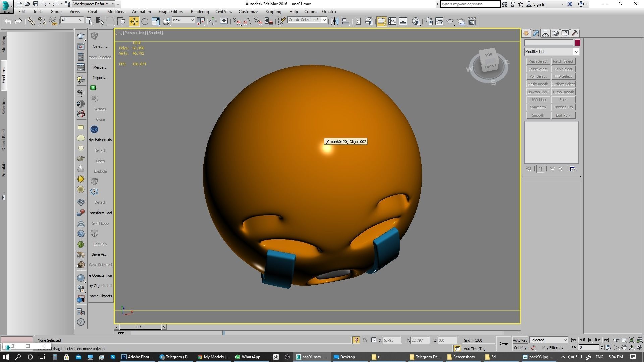Open the selection filter All dropdown

click(x=72, y=20)
